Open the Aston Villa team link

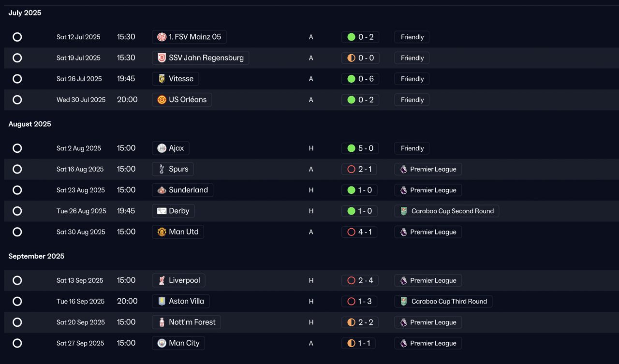pyautogui.click(x=181, y=301)
